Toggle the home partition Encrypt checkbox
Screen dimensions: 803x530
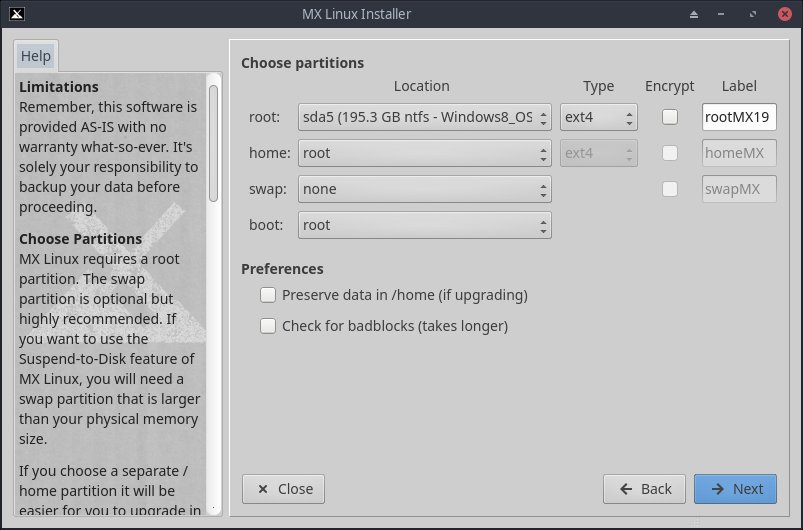(669, 153)
